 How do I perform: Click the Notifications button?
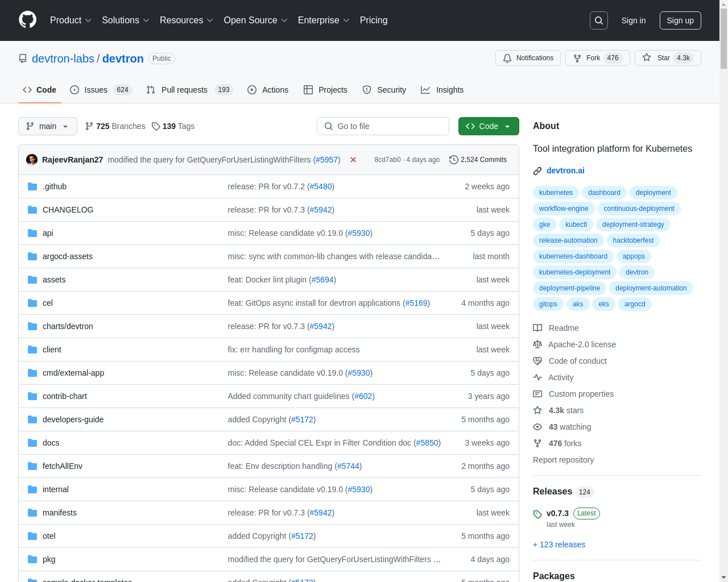(x=528, y=58)
